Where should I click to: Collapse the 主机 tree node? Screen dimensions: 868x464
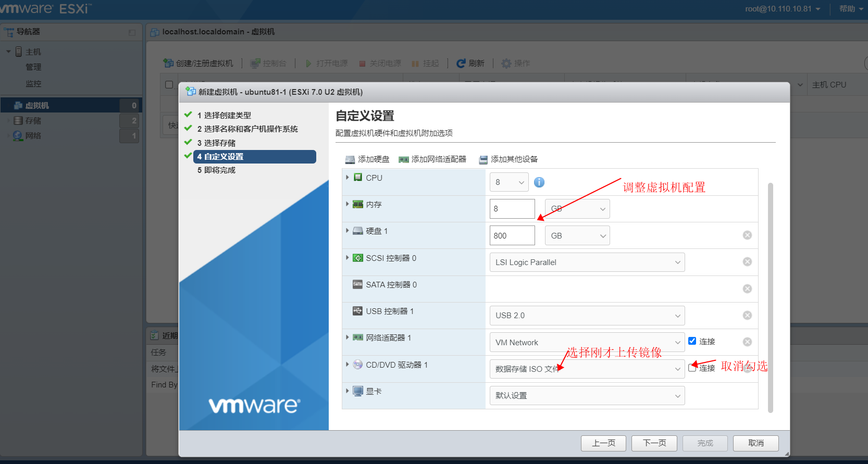click(8, 52)
